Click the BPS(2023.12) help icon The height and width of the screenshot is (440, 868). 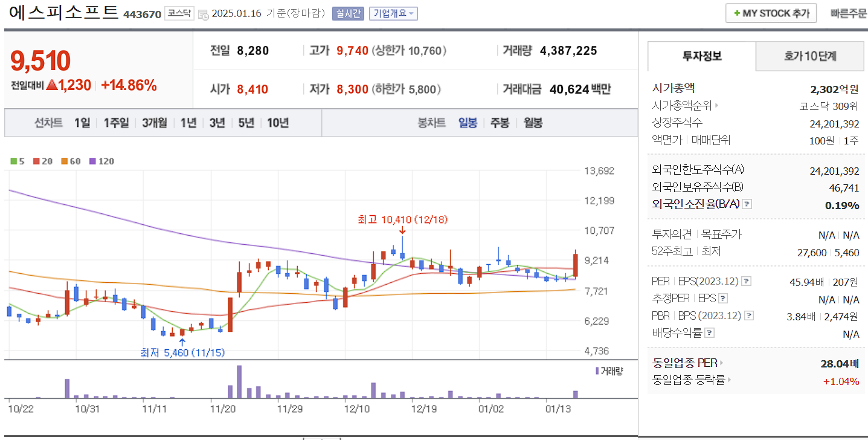[x=748, y=316]
